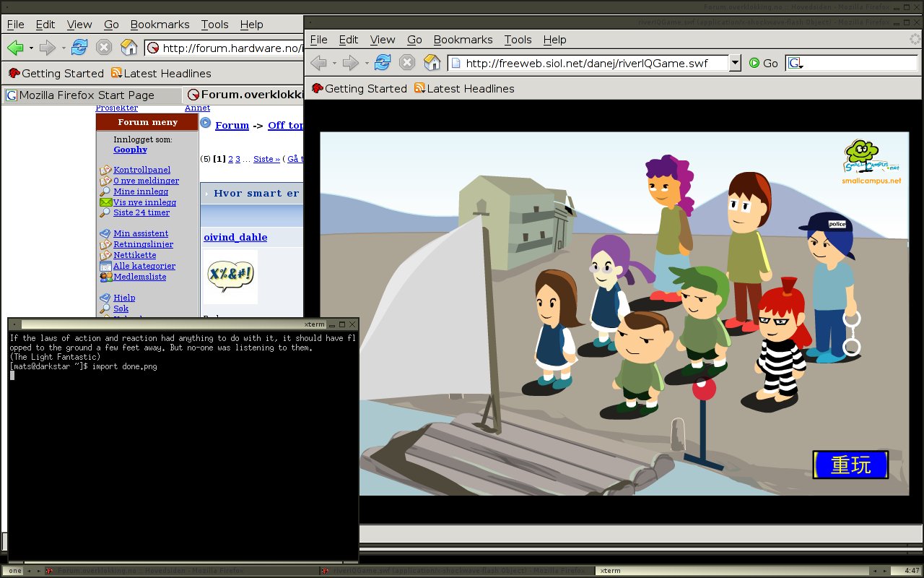Click the people icon beside Medlemsliste
924x578 pixels.
click(x=106, y=277)
